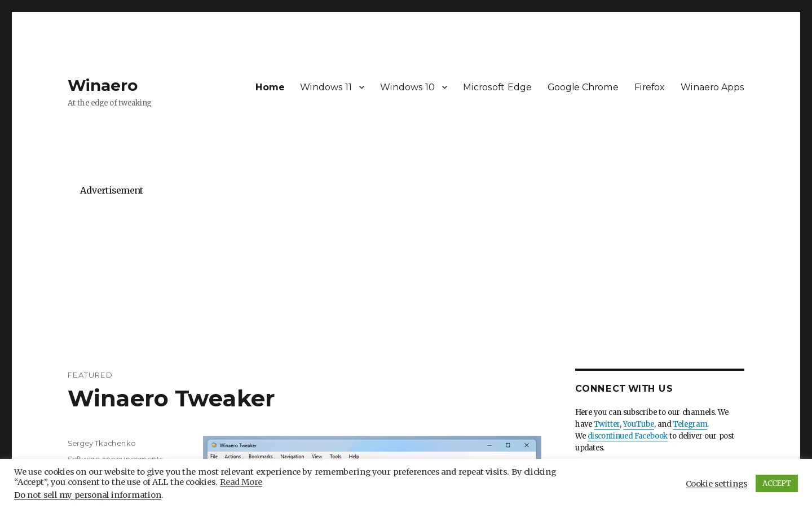Click the FEATURED label above the article
The image size is (812, 508).
(90, 375)
